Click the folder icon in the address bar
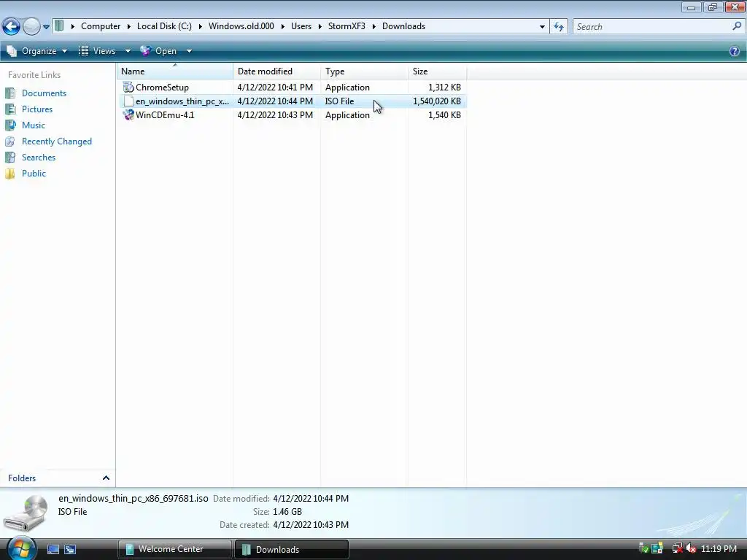 point(59,26)
